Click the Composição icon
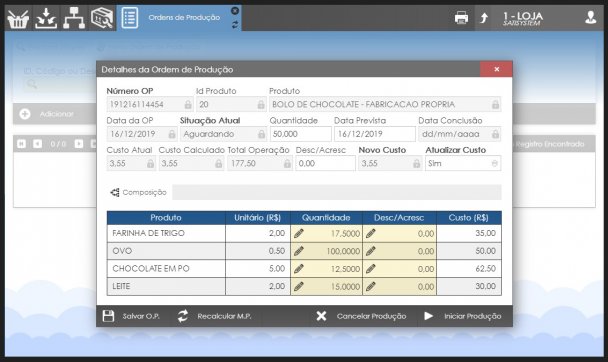This screenshot has width=608, height=362. click(115, 192)
